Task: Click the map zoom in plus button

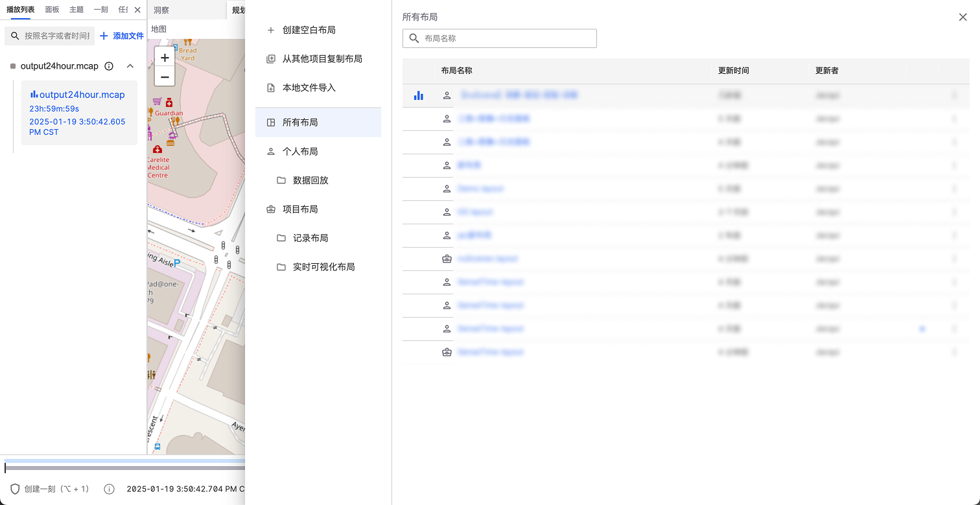Action: click(165, 57)
